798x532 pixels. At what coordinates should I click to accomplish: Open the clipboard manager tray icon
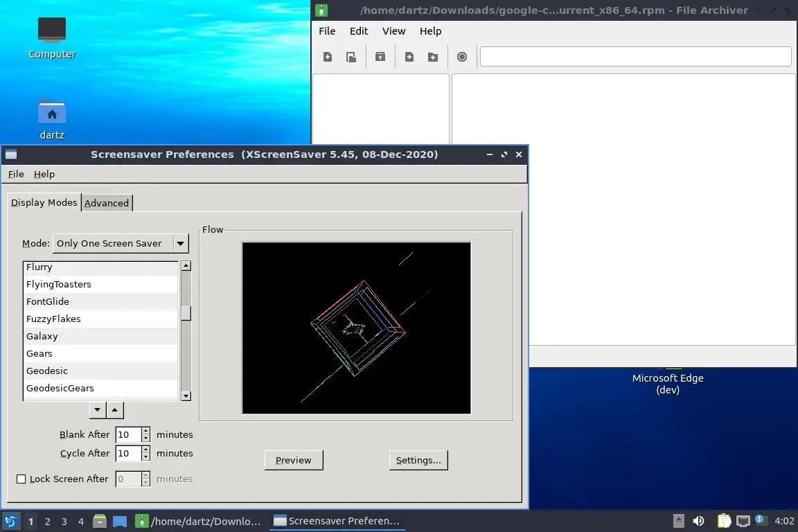(724, 521)
